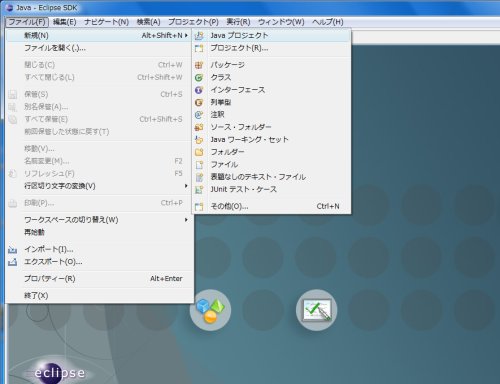Click the Eclipse logo at bottom left
The image size is (500, 384).
[x=59, y=373]
